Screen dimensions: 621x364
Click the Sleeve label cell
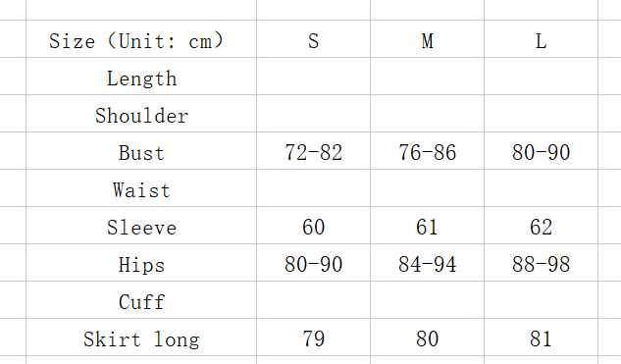click(x=141, y=225)
